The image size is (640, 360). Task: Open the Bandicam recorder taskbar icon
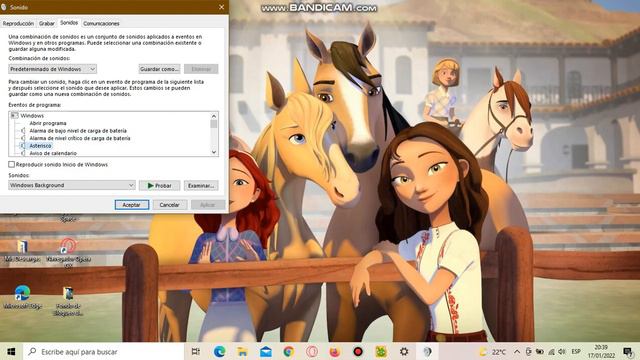[358, 351]
